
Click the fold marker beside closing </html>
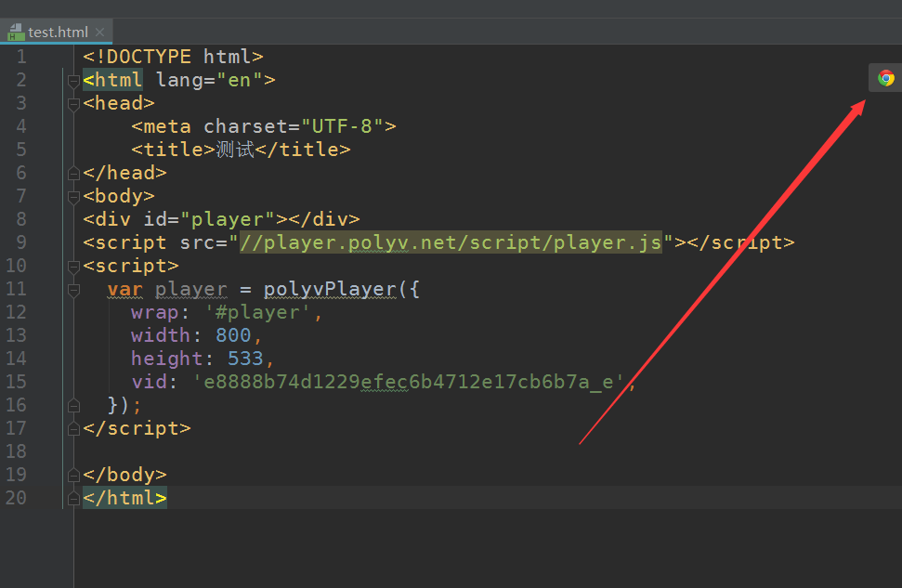point(73,498)
